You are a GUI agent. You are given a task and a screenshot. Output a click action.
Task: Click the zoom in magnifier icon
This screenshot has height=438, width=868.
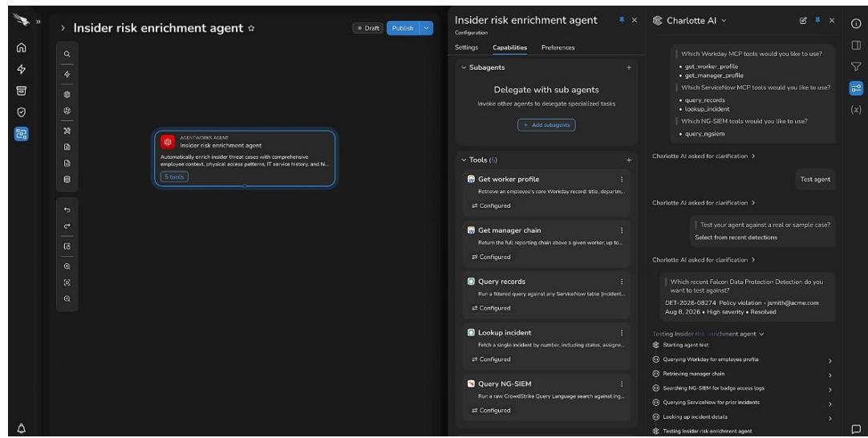[x=67, y=266]
